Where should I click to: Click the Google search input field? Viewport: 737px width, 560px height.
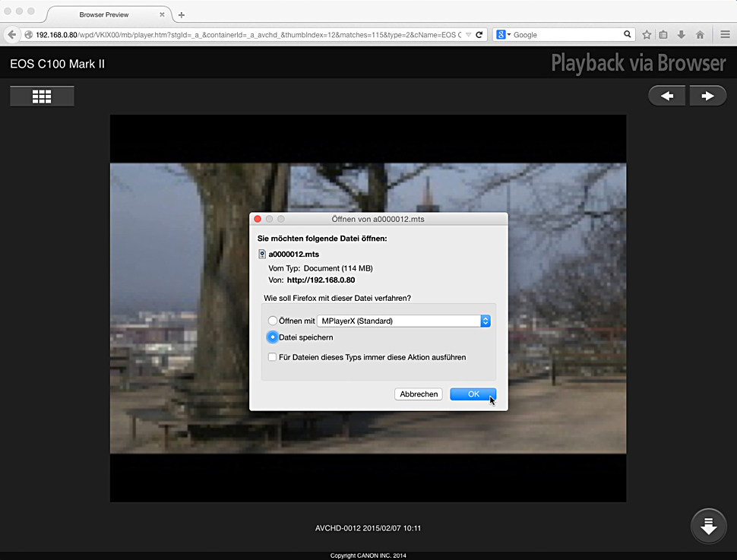click(x=566, y=35)
